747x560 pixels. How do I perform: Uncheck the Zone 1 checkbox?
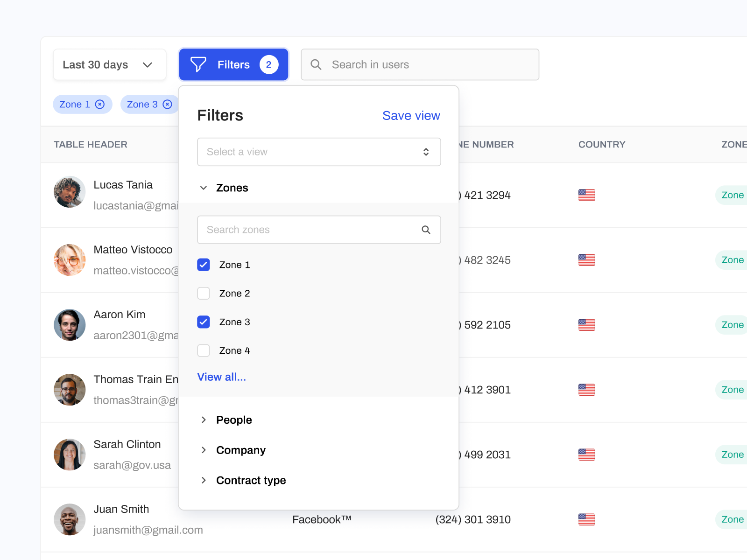coord(204,265)
